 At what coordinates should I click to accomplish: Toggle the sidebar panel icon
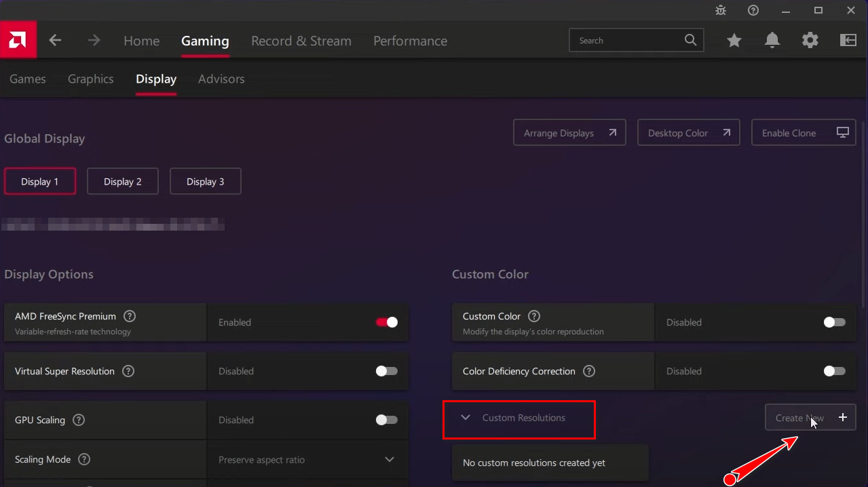pos(848,41)
